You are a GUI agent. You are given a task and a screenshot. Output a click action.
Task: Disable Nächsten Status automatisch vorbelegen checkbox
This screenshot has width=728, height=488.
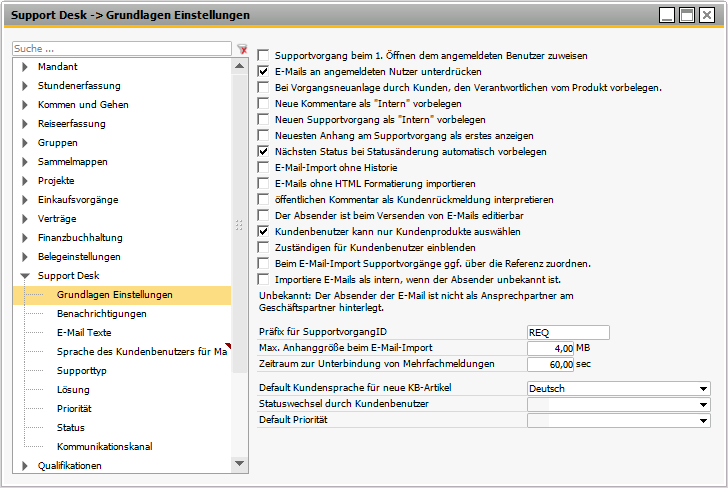point(263,151)
